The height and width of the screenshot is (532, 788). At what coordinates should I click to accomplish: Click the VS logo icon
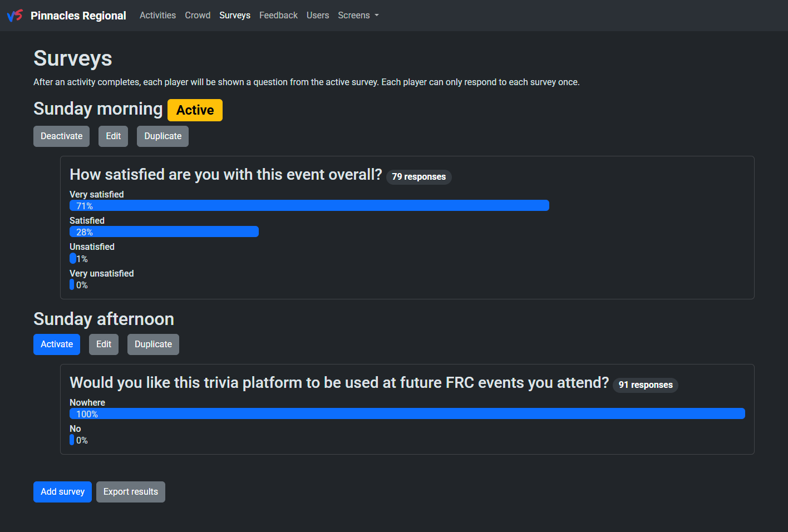point(15,16)
